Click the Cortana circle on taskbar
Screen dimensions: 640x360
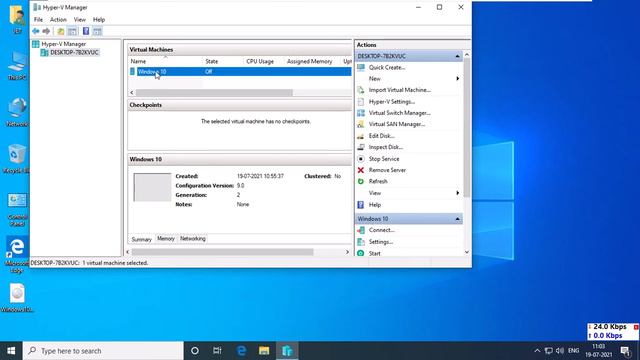pos(195,351)
